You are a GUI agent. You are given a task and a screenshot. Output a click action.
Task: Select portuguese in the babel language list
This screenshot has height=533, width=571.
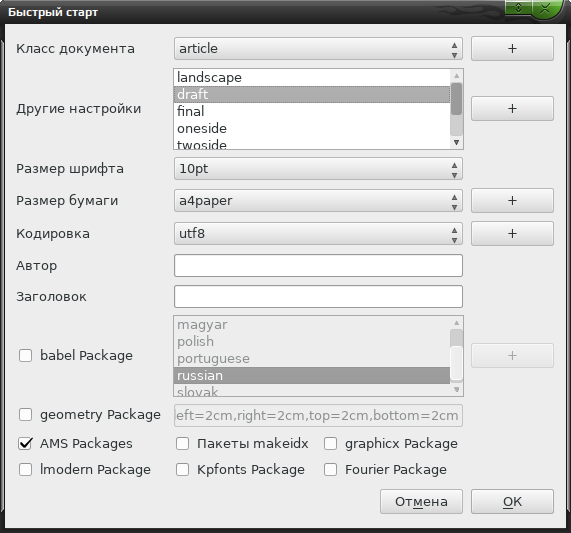(312, 359)
